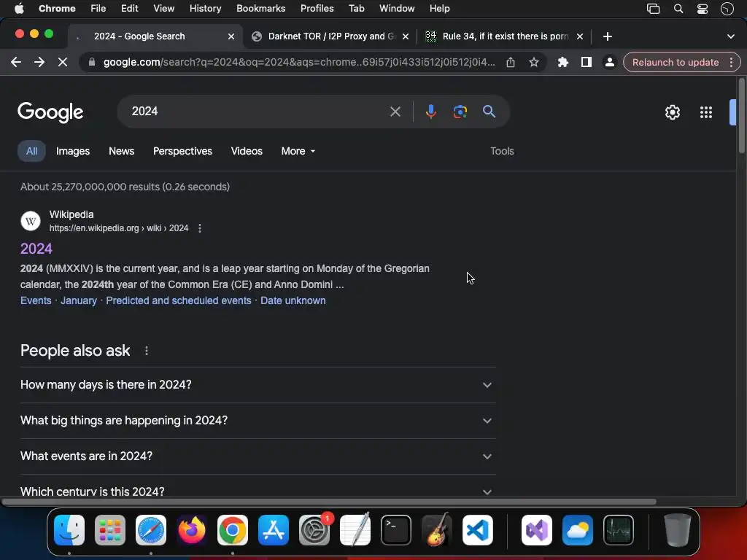Launch Firefox from the Dock
Image resolution: width=747 pixels, height=560 pixels.
coord(192,530)
